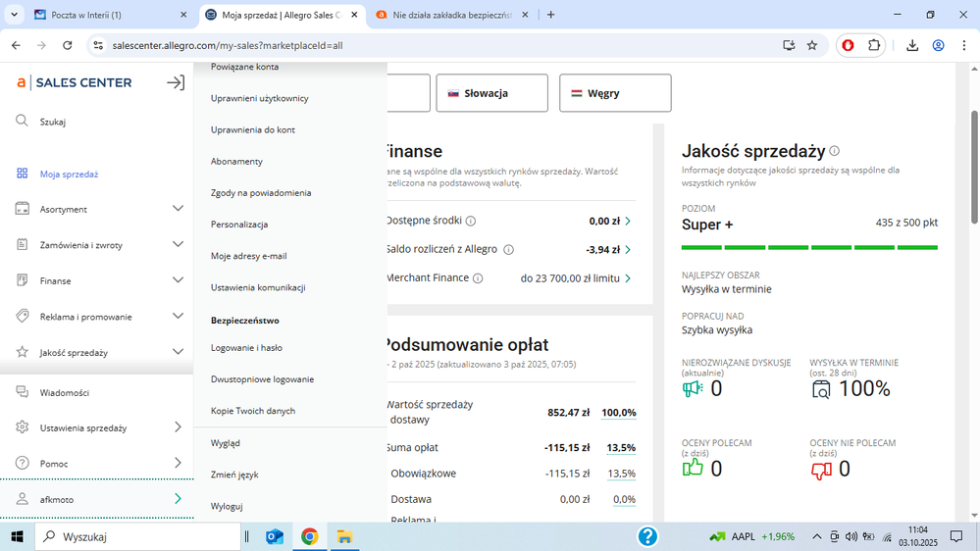980x551 pixels.
Task: Select Dwustopniowe logowanie menu entry
Action: point(262,379)
